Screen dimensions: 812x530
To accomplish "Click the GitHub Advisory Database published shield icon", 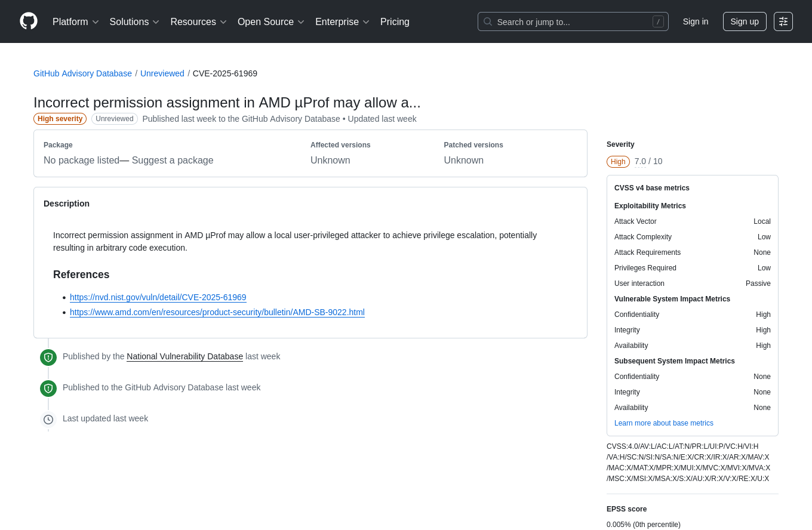I will (48, 389).
